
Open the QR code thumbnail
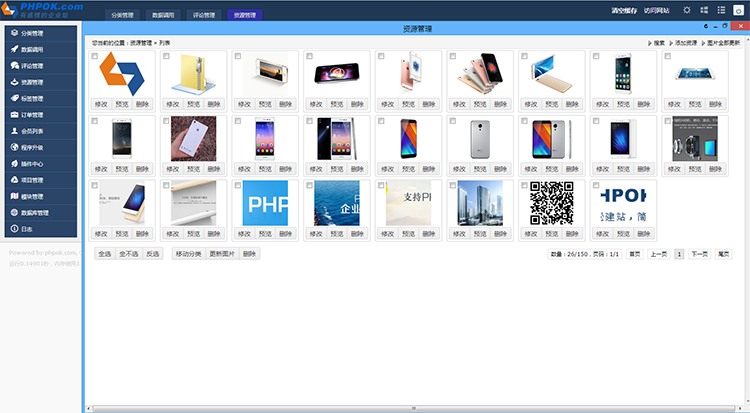[x=551, y=203]
